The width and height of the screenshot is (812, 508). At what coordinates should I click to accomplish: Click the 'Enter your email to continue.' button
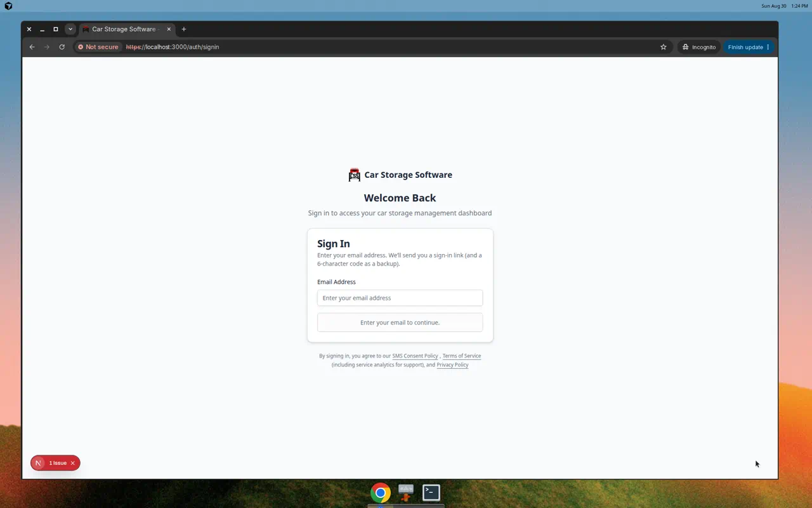(400, 323)
